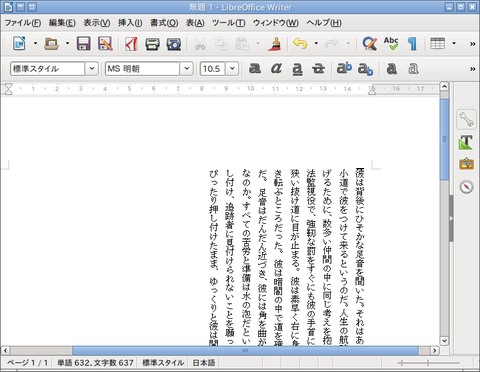This screenshot has width=480, height=372.
Task: Toggle Subscript formatting
Action: [365, 69]
